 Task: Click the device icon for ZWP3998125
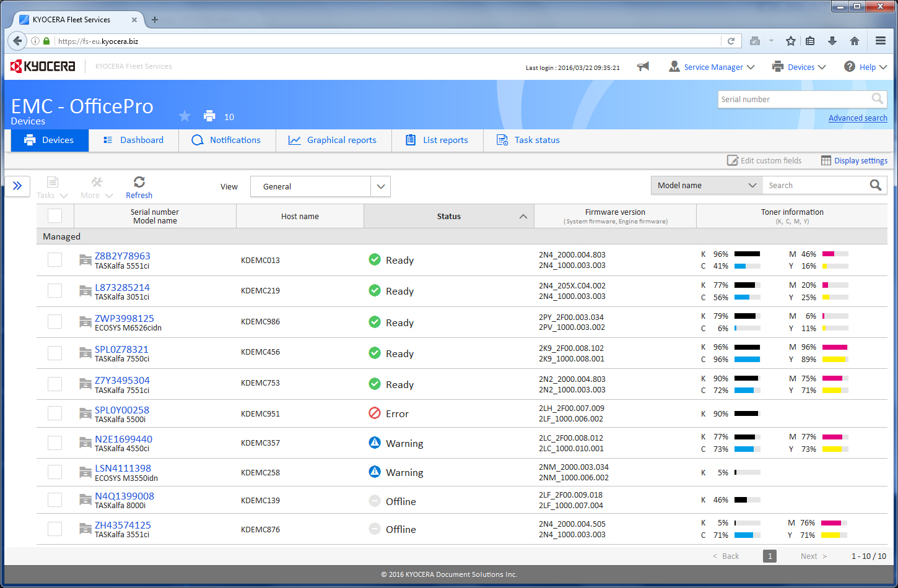[85, 322]
